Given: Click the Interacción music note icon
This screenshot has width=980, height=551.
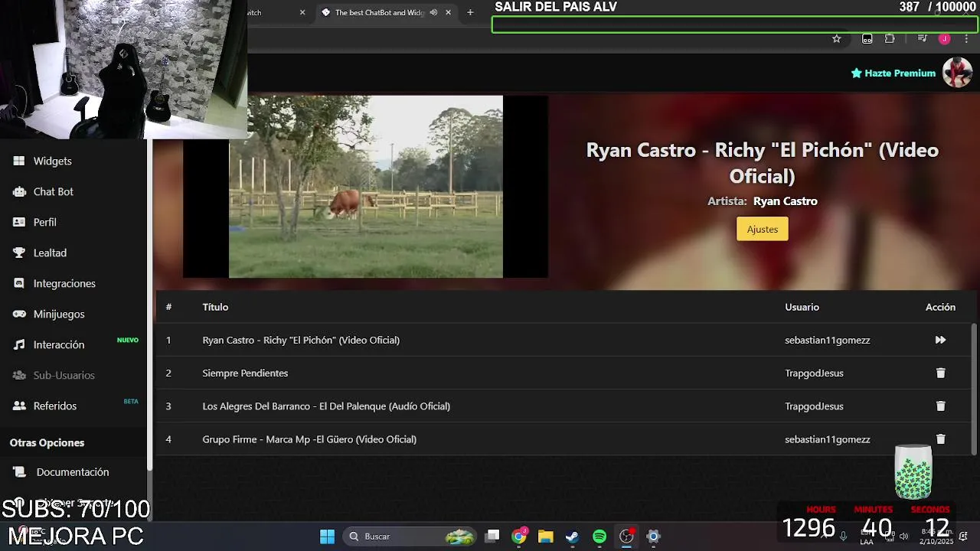Looking at the screenshot, I should [19, 344].
